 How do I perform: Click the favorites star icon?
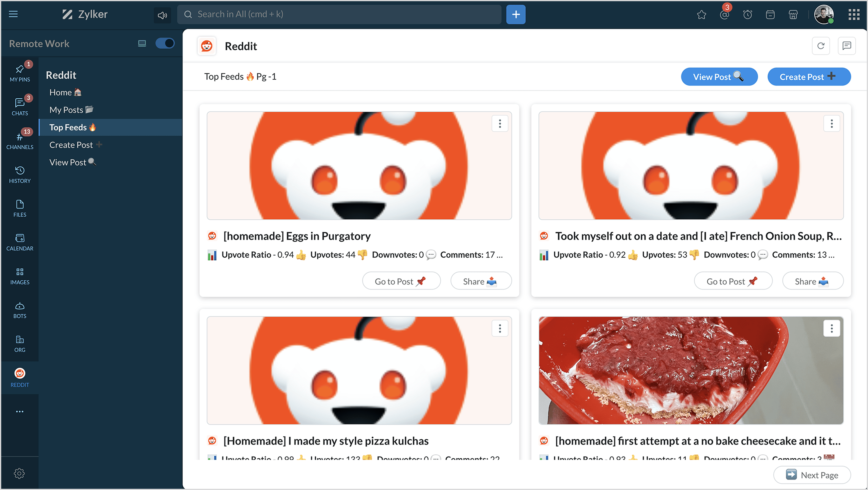(x=701, y=14)
